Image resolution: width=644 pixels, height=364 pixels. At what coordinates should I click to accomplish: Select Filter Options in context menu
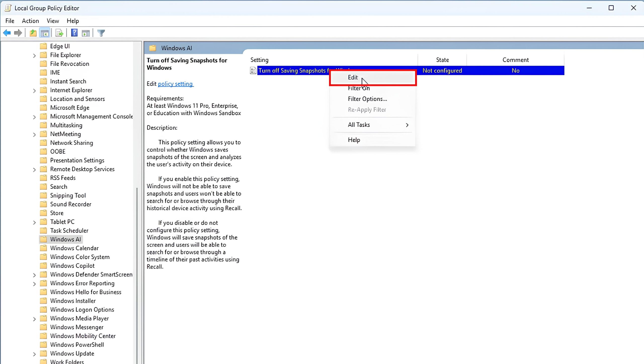point(367,99)
